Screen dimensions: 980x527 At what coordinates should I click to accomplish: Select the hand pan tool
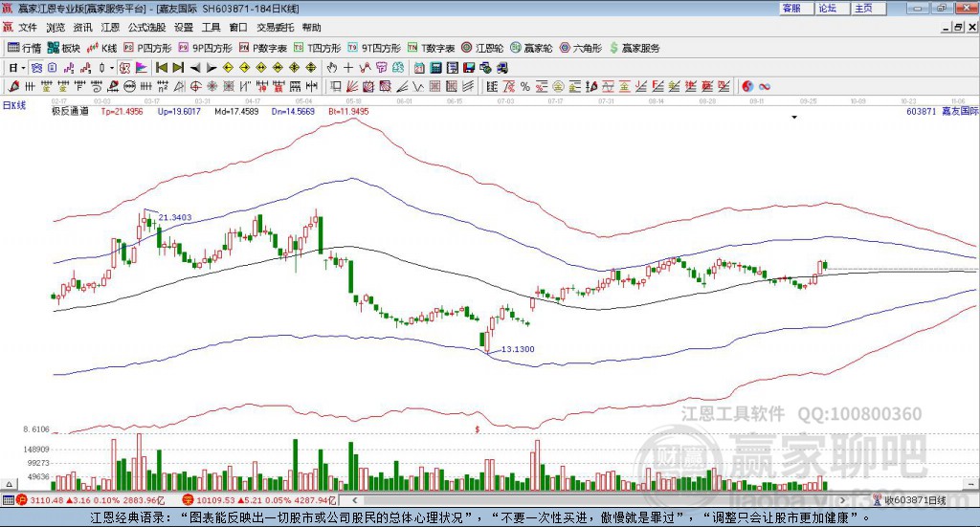coord(331,68)
